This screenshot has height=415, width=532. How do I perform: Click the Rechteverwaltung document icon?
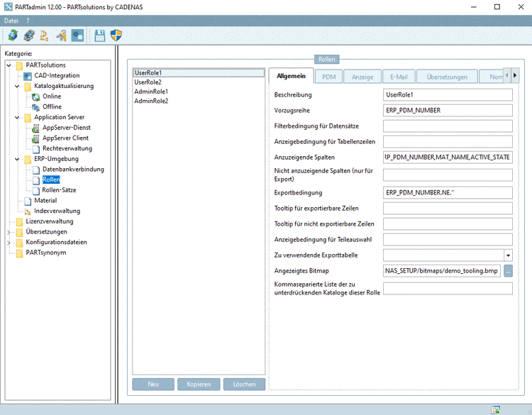(36, 149)
